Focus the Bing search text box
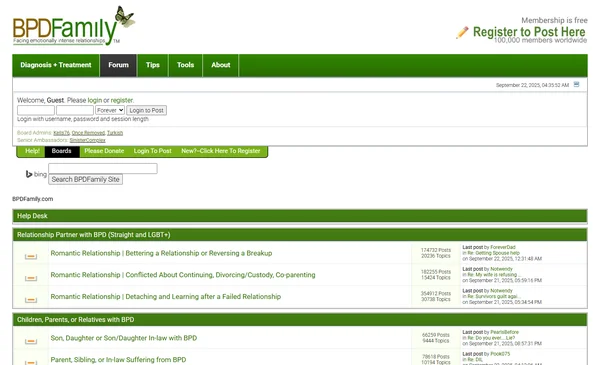 [x=103, y=168]
